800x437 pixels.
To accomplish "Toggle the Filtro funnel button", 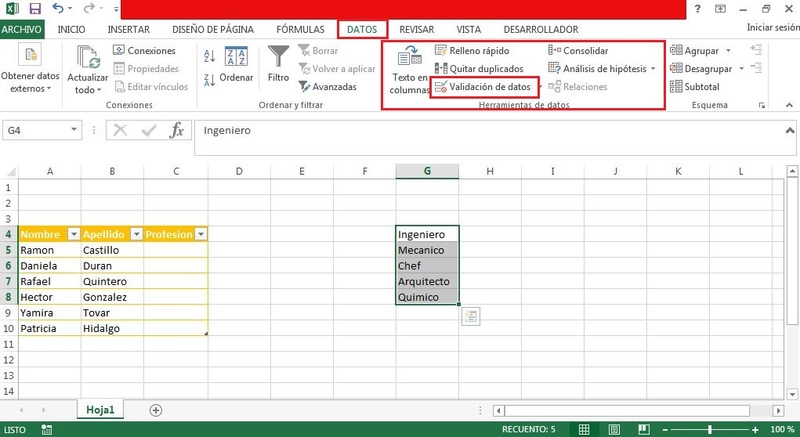I will pyautogui.click(x=279, y=64).
